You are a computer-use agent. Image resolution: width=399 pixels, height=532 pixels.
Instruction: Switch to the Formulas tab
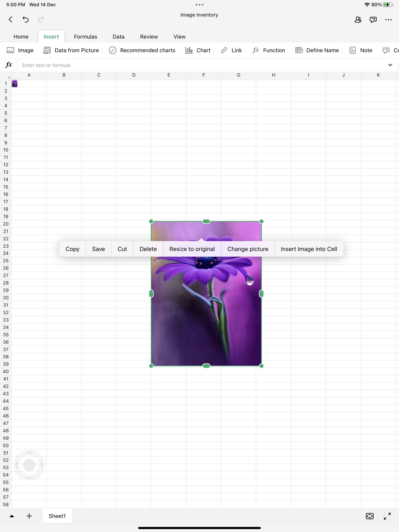pos(86,37)
